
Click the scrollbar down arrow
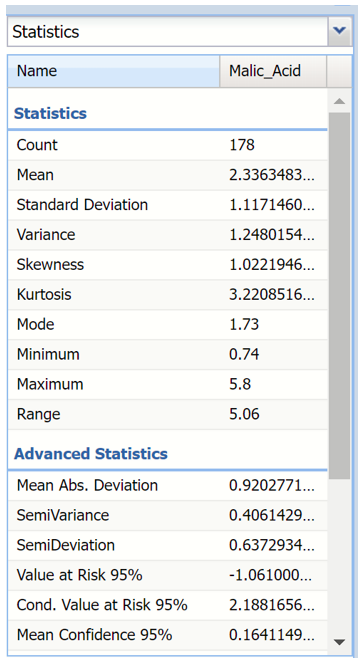(339, 642)
